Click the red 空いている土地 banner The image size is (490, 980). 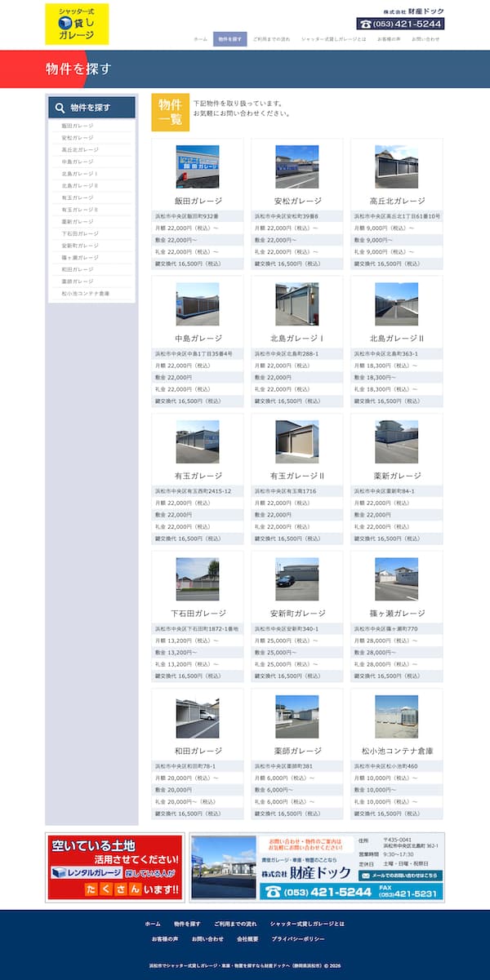(x=115, y=867)
